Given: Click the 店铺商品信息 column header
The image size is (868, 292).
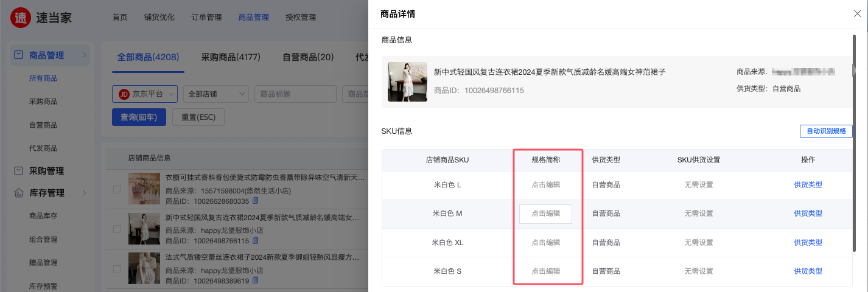Looking at the screenshot, I should 149,159.
